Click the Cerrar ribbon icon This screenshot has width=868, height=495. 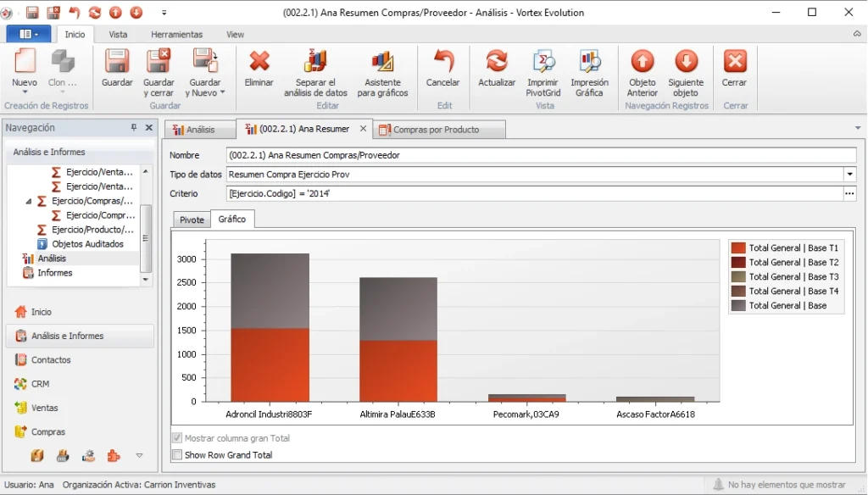tap(735, 61)
